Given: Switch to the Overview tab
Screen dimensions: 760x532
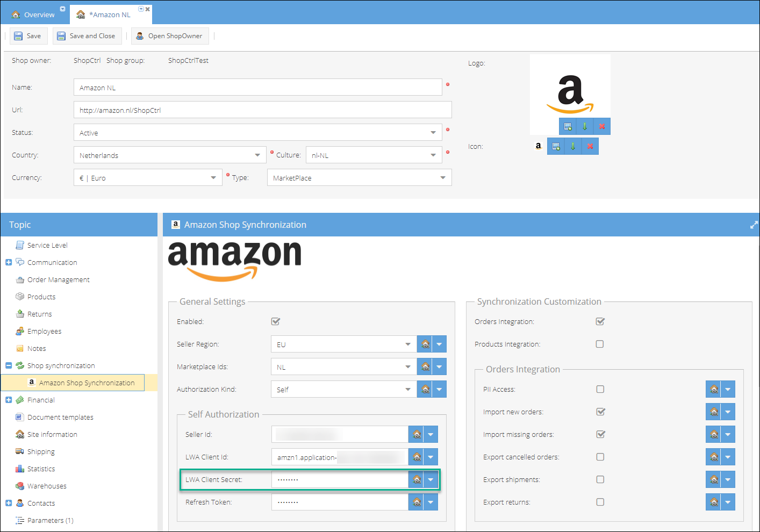Looking at the screenshot, I should pyautogui.click(x=33, y=15).
